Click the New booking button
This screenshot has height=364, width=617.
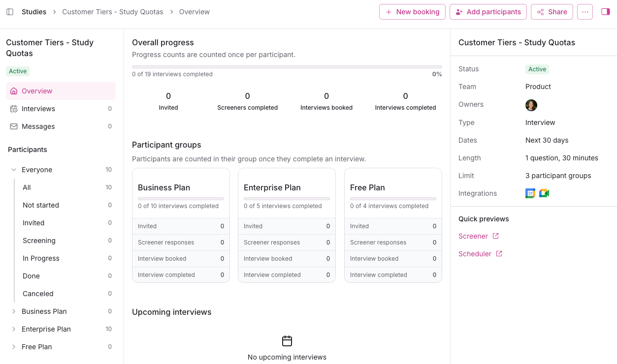point(412,12)
